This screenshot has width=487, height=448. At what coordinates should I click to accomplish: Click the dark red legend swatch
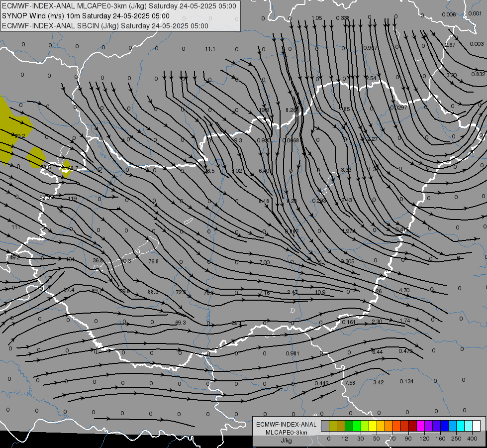(412, 426)
